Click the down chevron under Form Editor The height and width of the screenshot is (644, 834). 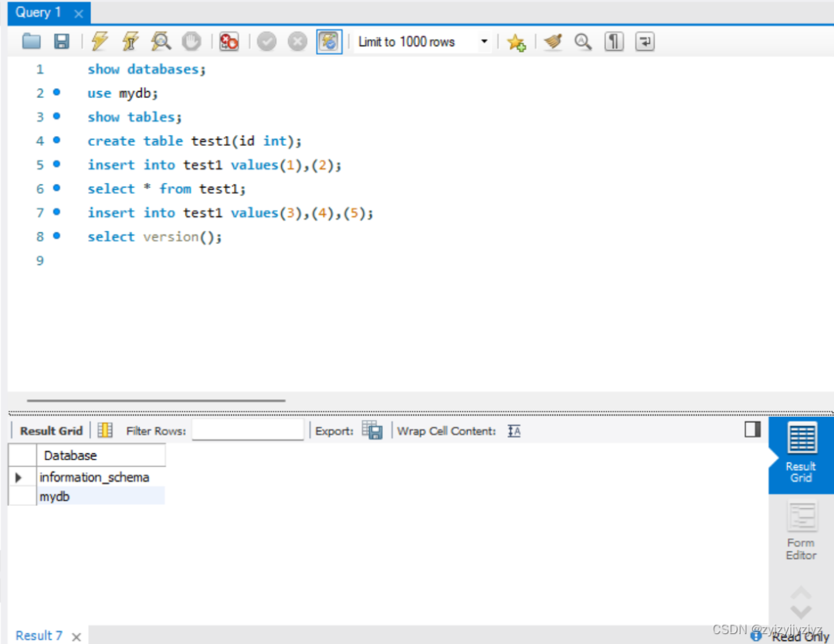click(801, 611)
